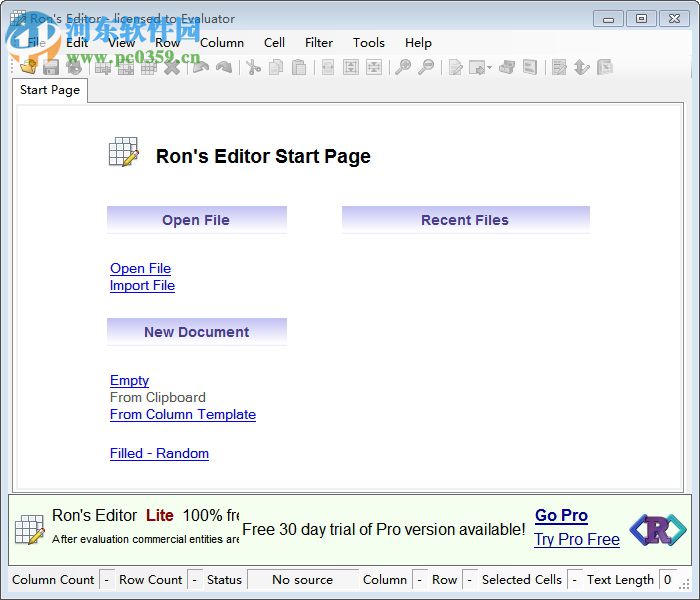Image resolution: width=700 pixels, height=600 pixels.
Task: Click the Redo arrow toolbar icon
Action: [x=224, y=67]
